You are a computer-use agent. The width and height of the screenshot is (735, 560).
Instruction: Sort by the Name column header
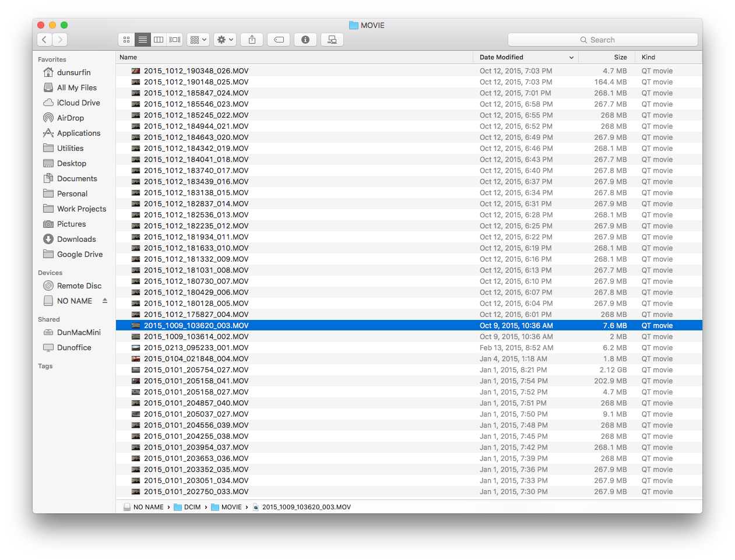tap(128, 57)
